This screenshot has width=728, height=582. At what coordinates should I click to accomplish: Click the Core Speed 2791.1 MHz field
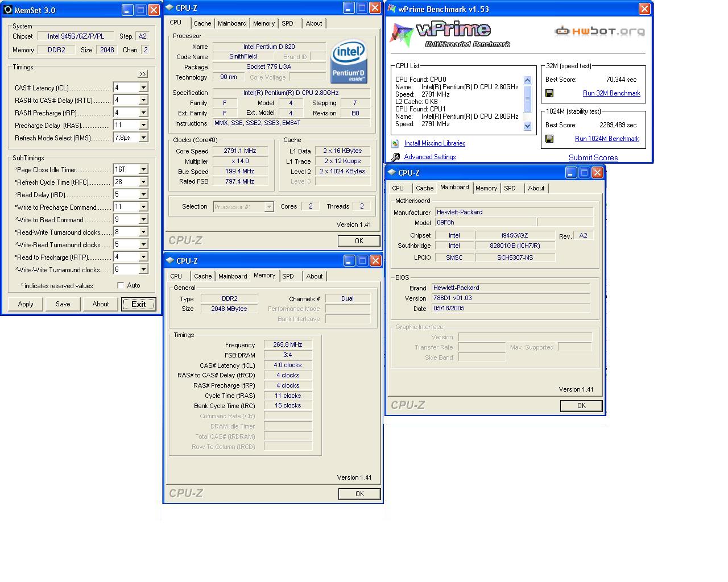coord(240,151)
